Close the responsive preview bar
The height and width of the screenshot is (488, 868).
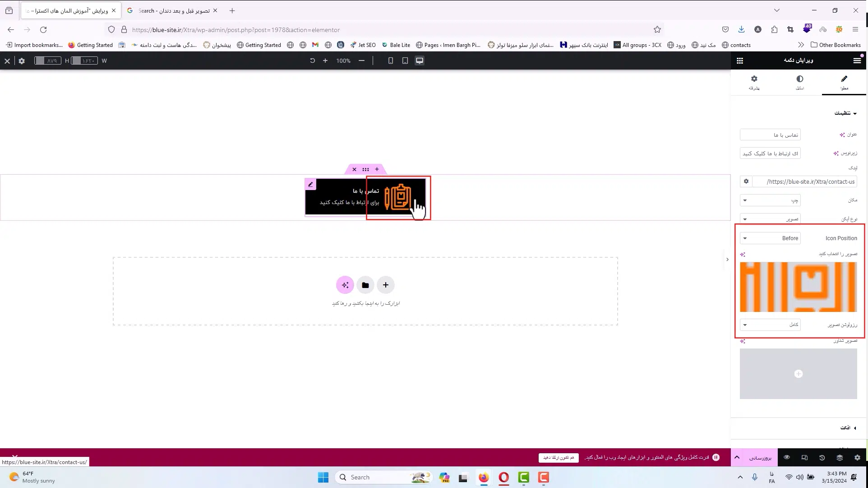(7, 61)
